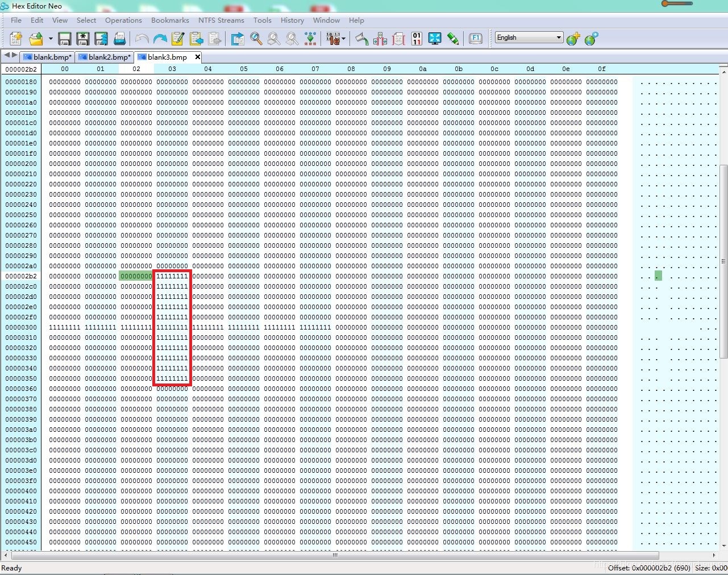The image size is (728, 575).
Task: Switch to the blank.bmp* tab
Action: pos(48,57)
